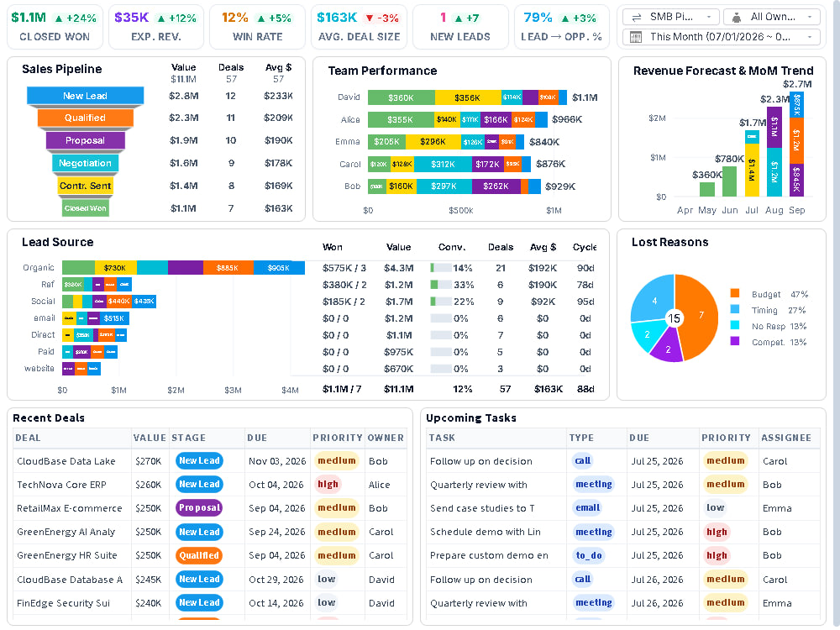Click the Exp. Rev. KPI card
This screenshot has height=630, width=840.
click(x=156, y=27)
